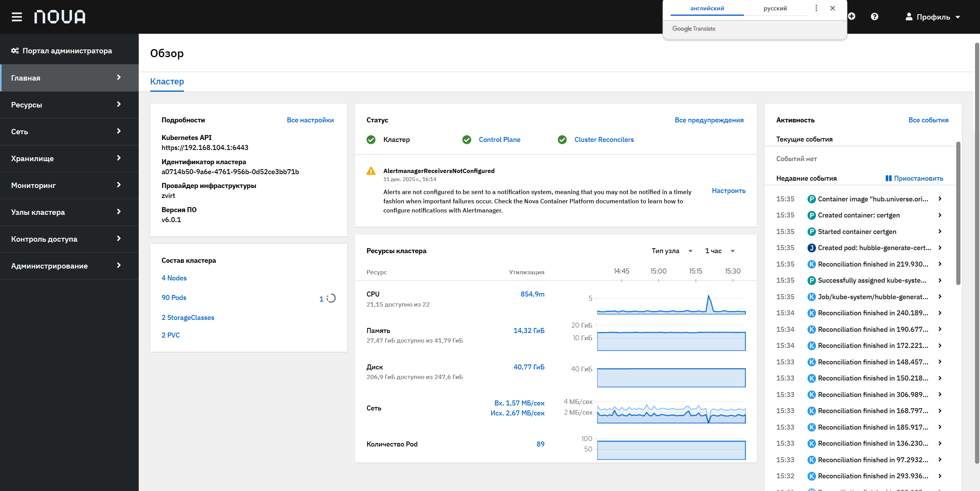Switch translation to английский
This screenshot has height=491, width=980.
[707, 8]
